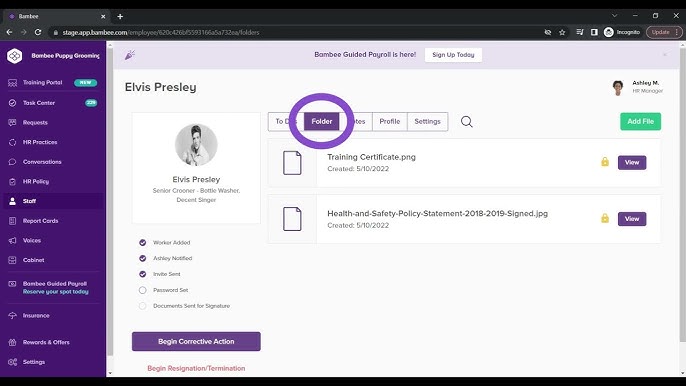Bookmark this page with star icon
This screenshot has height=386, width=686.
562,32
